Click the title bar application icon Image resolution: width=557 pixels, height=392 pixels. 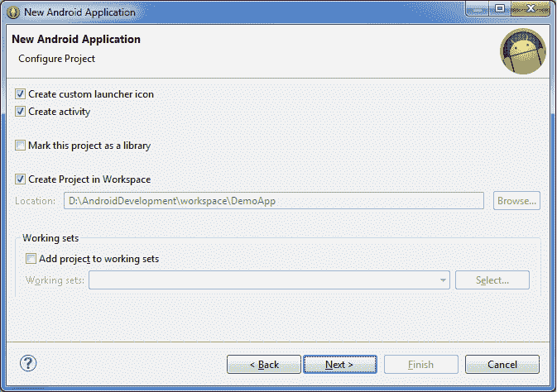point(13,12)
